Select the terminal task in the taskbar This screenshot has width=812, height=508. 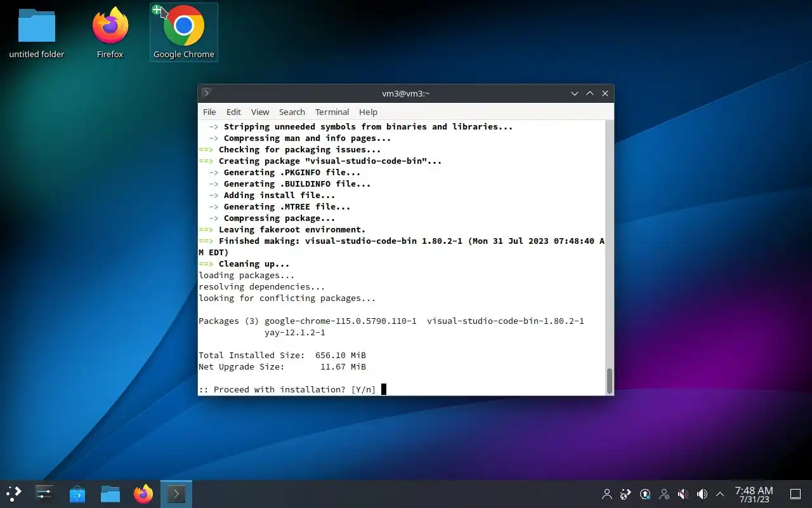(176, 493)
